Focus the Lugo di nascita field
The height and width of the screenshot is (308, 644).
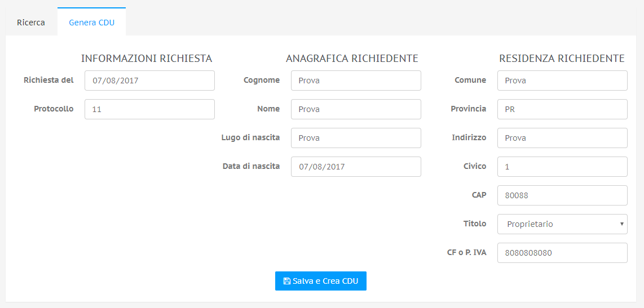tap(356, 138)
